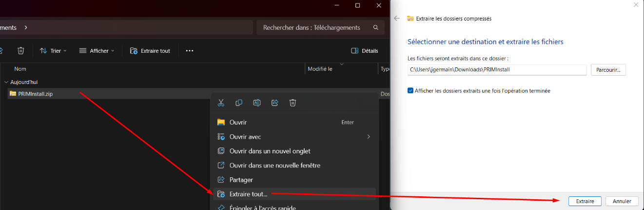Click the Share icon in context menu
This screenshot has height=210, width=644.
click(275, 103)
